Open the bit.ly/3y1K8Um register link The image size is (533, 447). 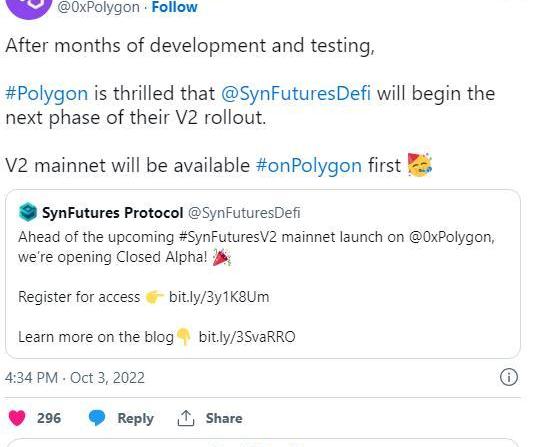pos(219,297)
